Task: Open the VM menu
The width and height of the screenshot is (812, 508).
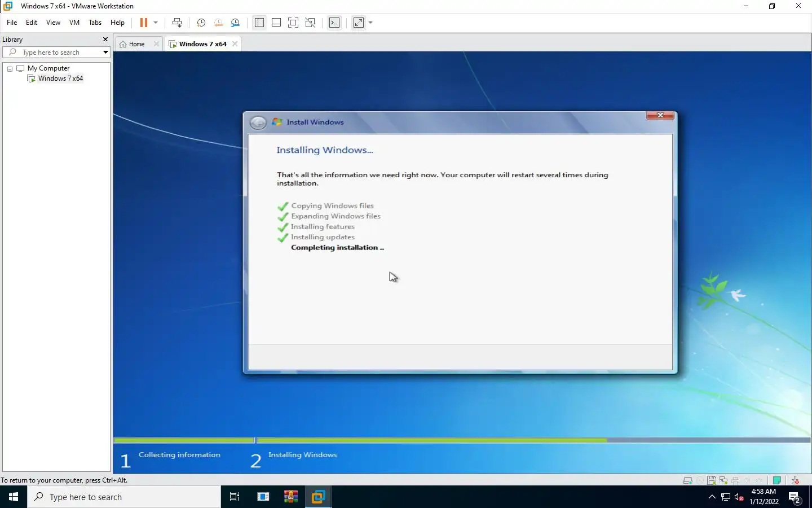Action: coord(74,23)
